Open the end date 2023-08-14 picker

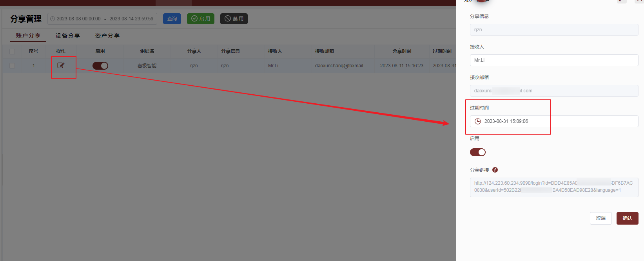131,19
